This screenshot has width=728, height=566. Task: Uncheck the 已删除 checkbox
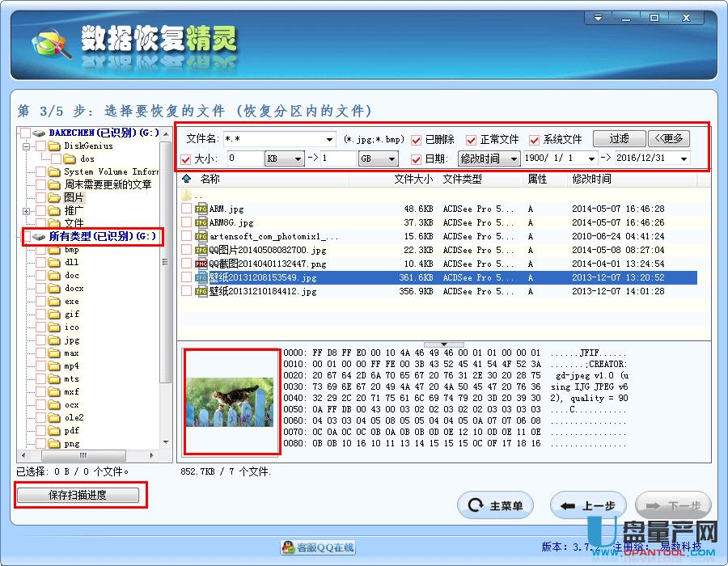pyautogui.click(x=417, y=139)
